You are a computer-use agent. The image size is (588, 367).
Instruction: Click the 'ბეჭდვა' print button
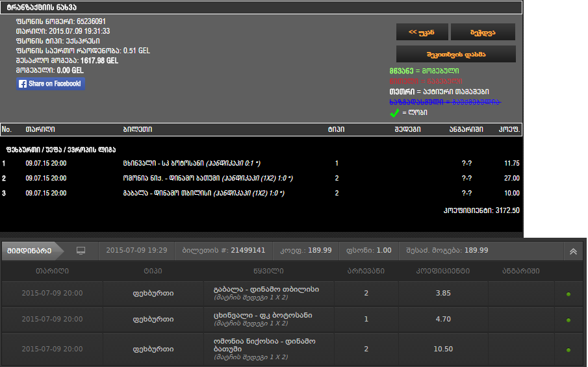(x=483, y=32)
